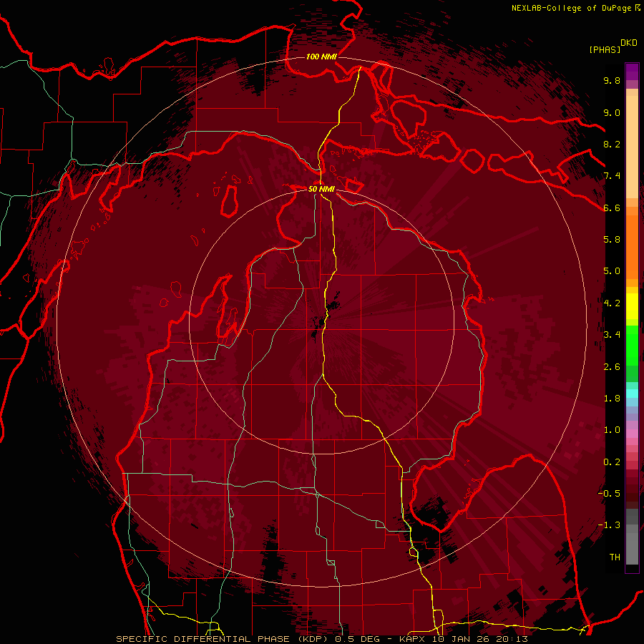Click the purple top segment of the color bar

[x=632, y=72]
